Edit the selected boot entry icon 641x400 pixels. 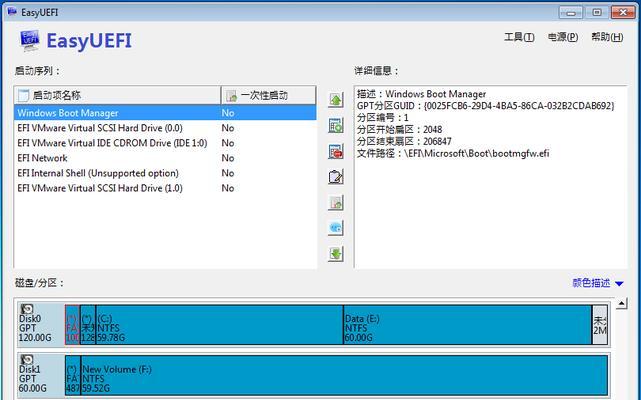click(x=336, y=177)
